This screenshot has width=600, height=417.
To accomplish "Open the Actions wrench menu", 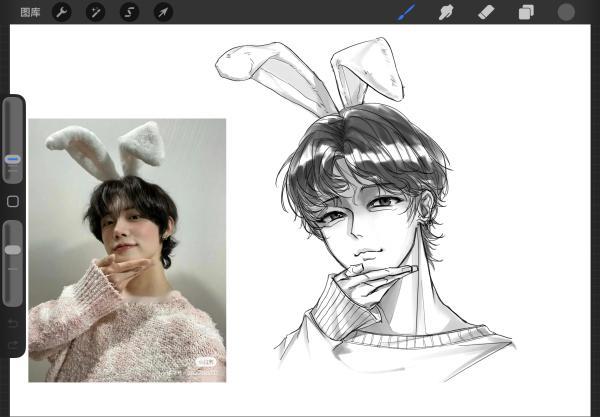I will (61, 12).
